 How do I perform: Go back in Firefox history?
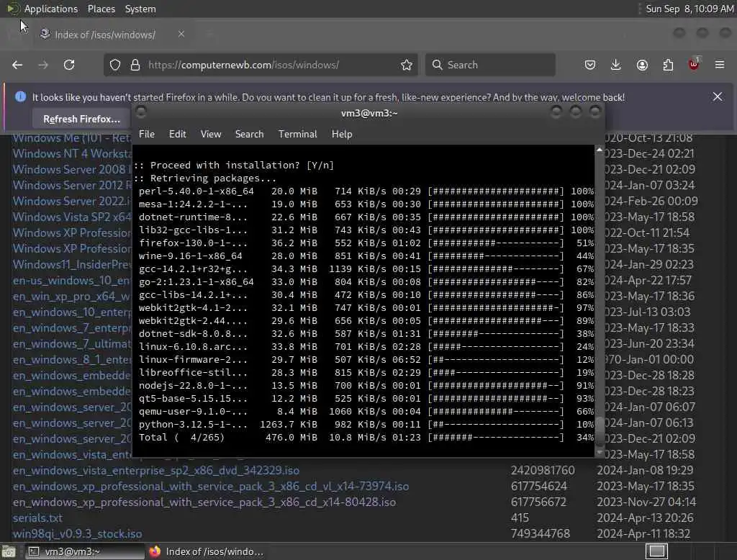pos(17,65)
